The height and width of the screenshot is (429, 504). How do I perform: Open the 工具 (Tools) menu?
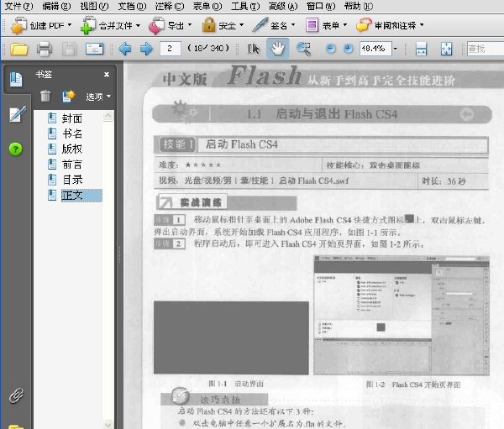245,6
